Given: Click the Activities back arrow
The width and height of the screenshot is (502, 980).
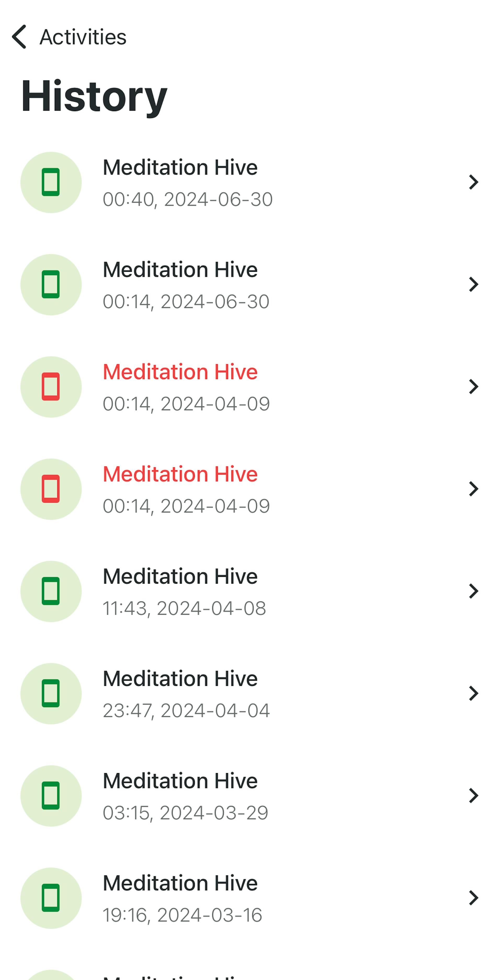Looking at the screenshot, I should point(19,37).
